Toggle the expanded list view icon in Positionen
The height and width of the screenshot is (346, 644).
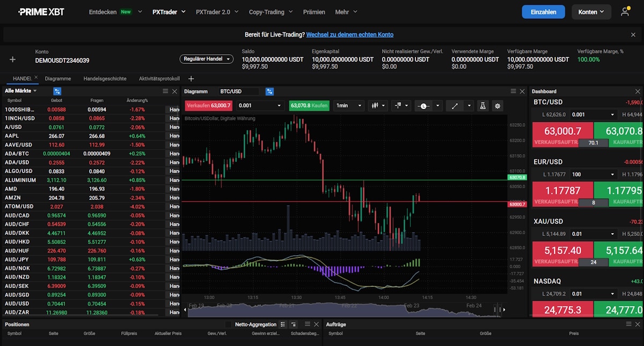coord(283,325)
